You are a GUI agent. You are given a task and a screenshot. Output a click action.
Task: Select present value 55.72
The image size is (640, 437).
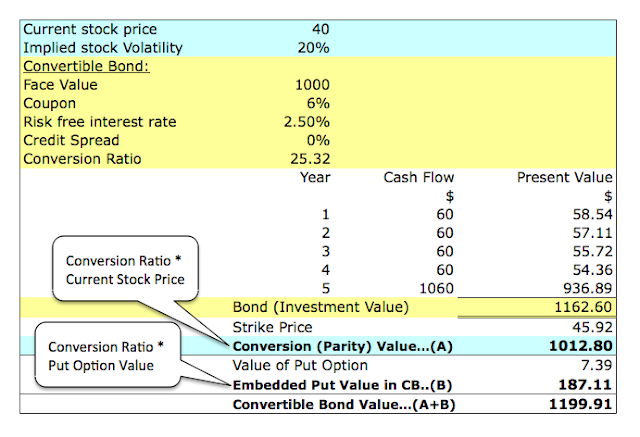point(592,251)
